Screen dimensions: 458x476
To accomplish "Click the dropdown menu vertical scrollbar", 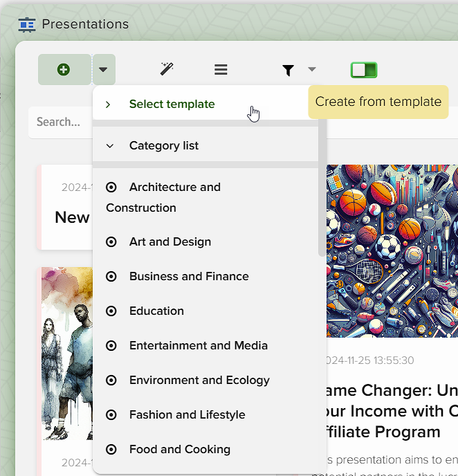I will click(322, 188).
